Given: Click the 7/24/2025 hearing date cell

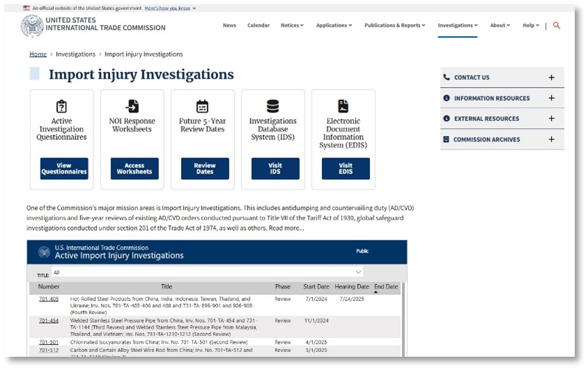Looking at the screenshot, I should 352,299.
